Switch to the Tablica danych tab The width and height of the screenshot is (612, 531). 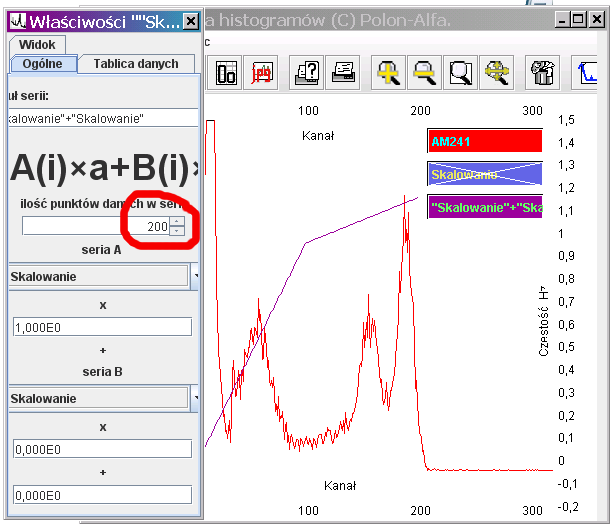point(136,64)
